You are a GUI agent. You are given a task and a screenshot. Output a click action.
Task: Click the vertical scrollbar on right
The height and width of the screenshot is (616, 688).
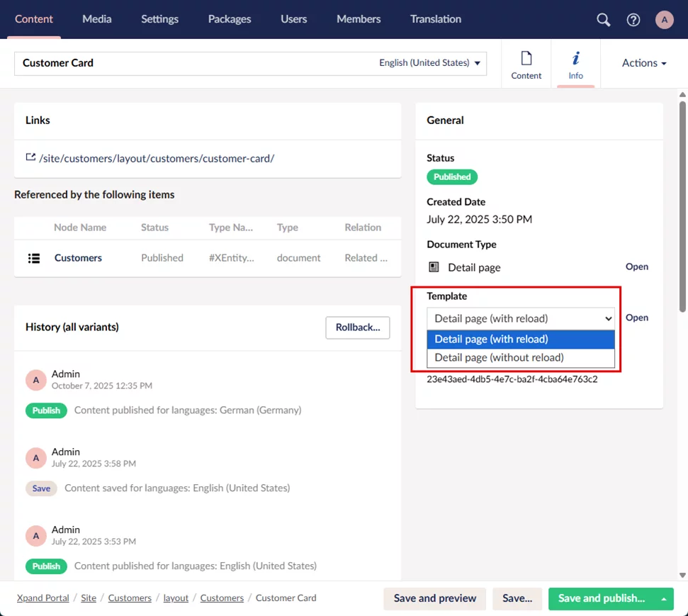pyautogui.click(x=682, y=206)
